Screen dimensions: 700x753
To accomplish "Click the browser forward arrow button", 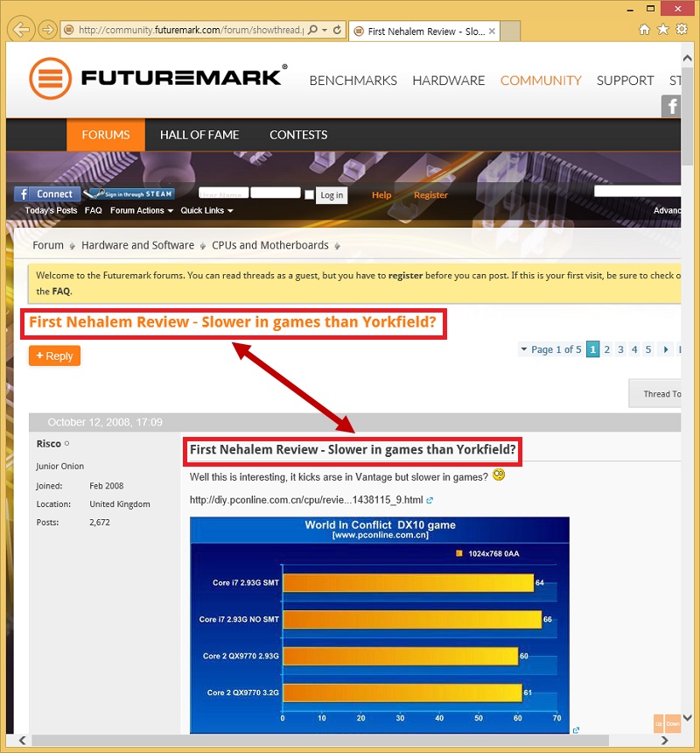I will [47, 30].
